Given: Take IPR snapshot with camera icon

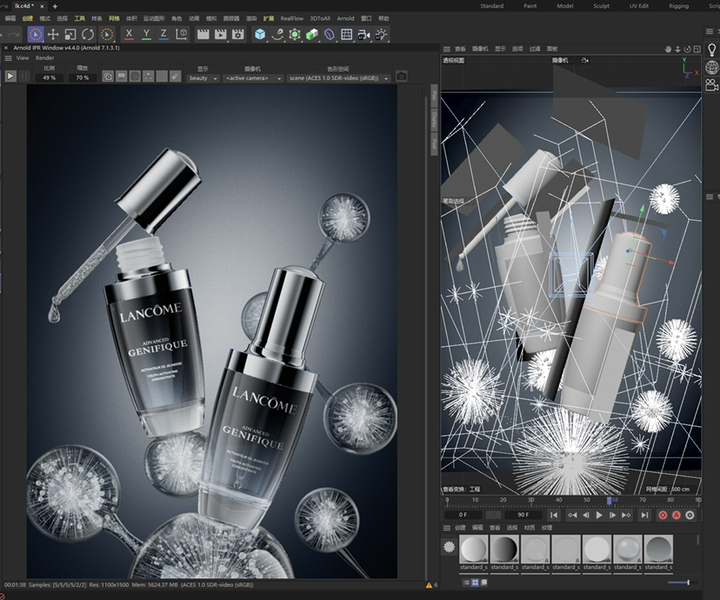Looking at the screenshot, I should pyautogui.click(x=401, y=76).
